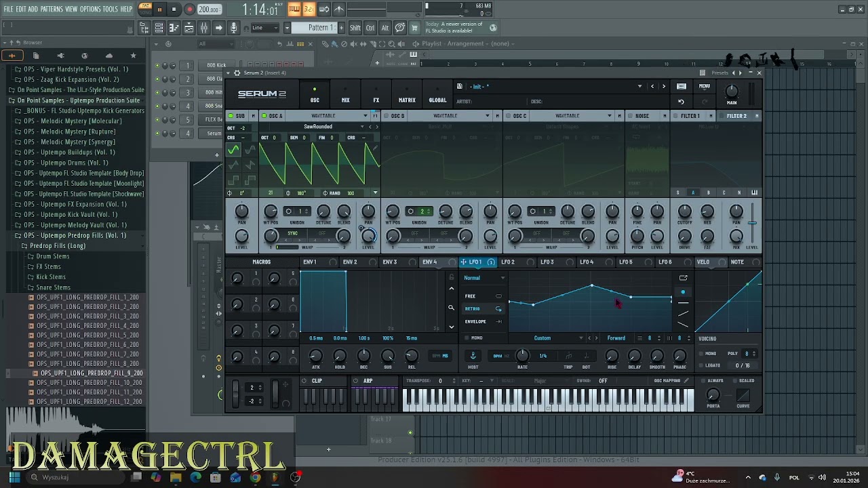Click the envelope lock icon
Viewport: 868px width, 488px height.
[451, 277]
